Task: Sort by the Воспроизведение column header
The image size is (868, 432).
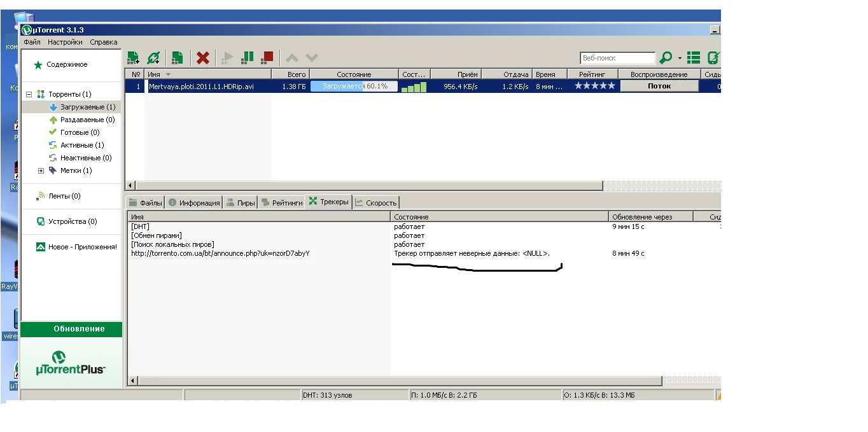Action: coord(659,74)
